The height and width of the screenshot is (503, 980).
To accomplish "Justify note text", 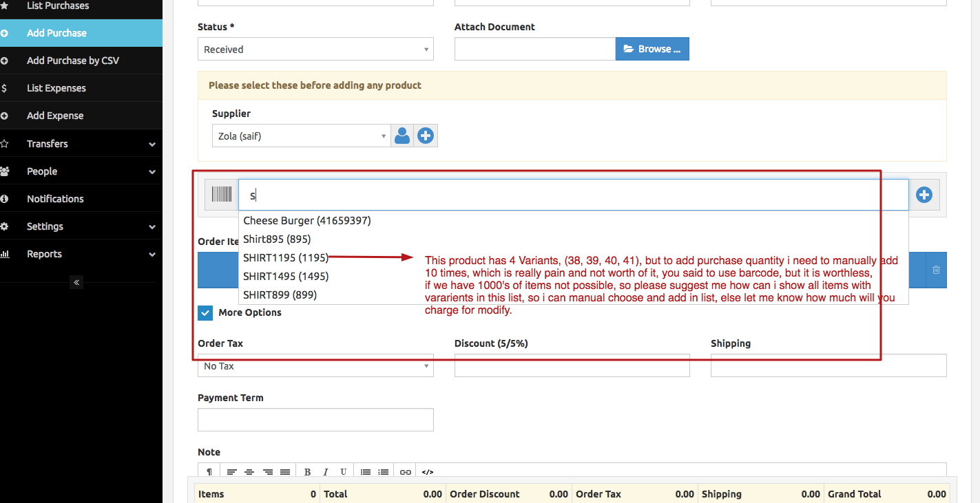I will tap(285, 472).
